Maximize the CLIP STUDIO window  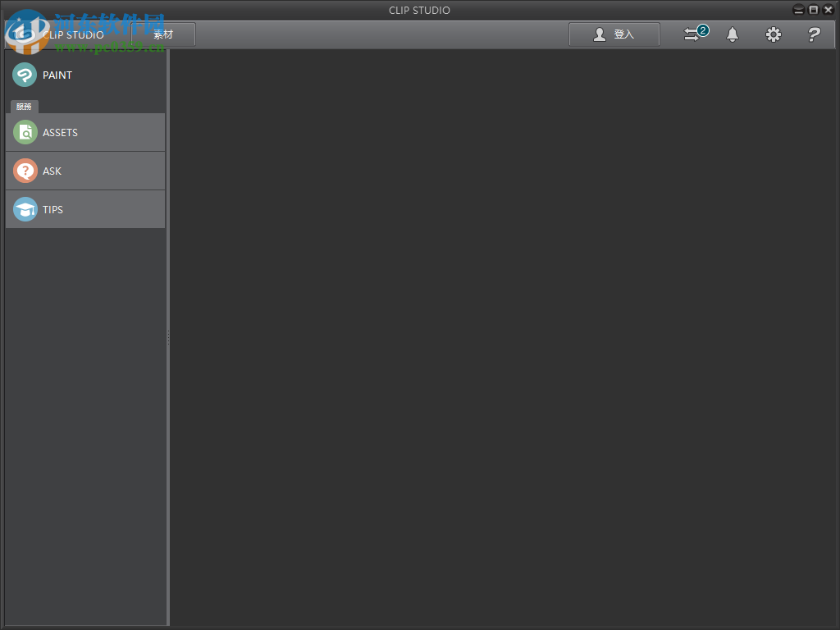tap(813, 9)
